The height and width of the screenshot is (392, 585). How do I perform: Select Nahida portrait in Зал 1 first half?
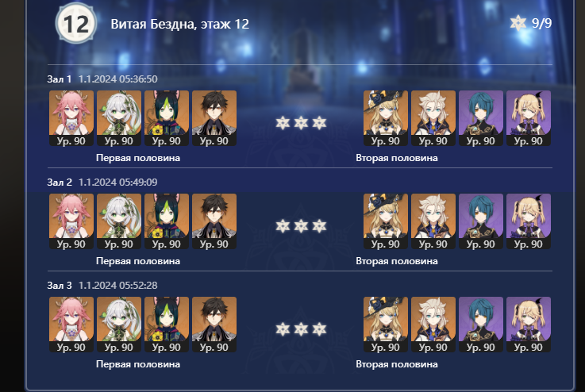coord(119,118)
